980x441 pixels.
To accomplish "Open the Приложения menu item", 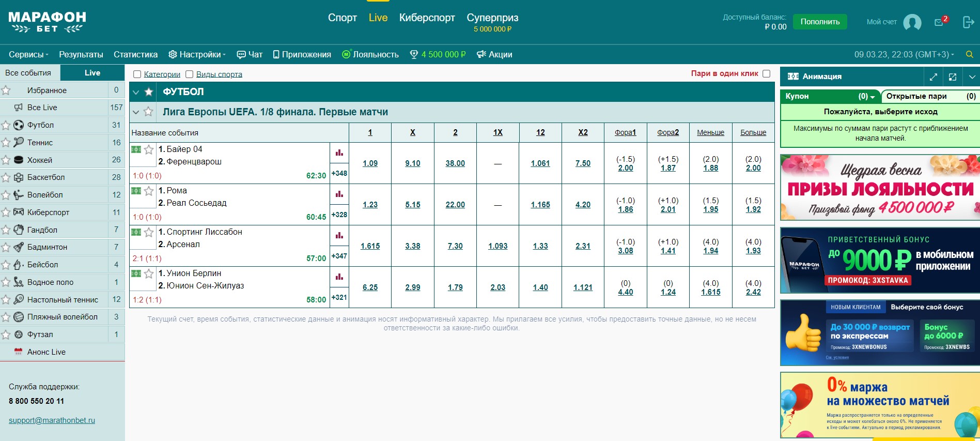I will click(302, 54).
